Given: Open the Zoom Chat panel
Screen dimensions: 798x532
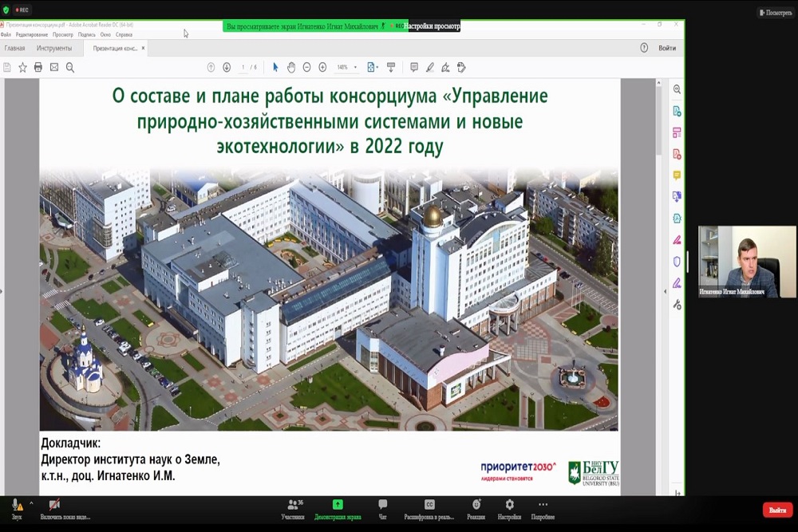Looking at the screenshot, I should [x=383, y=509].
